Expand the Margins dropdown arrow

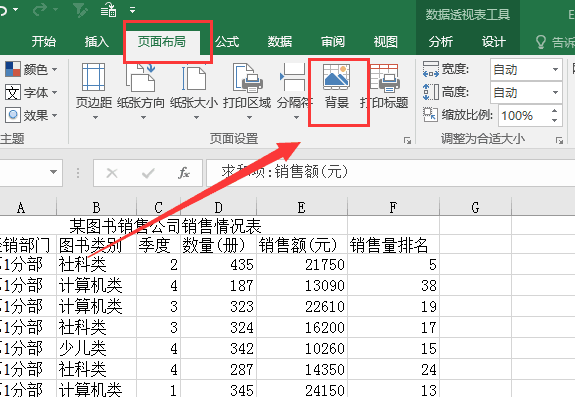coord(95,118)
